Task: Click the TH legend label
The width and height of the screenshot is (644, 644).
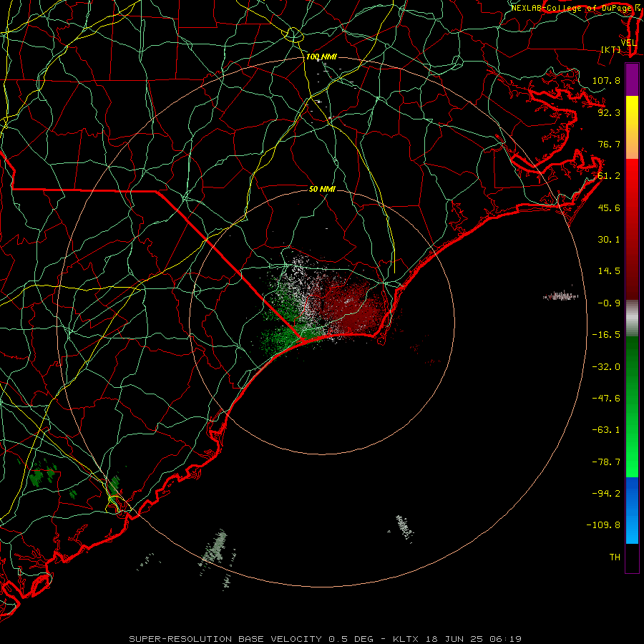Action: coord(615,557)
